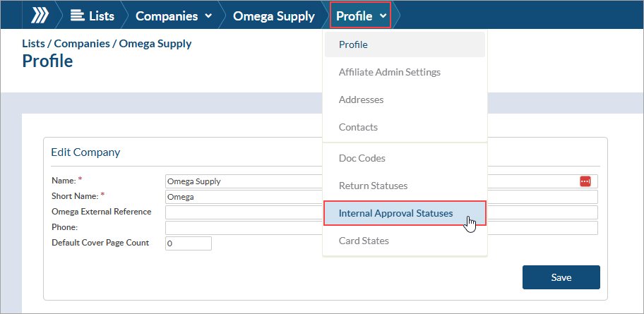The image size is (644, 314).
Task: Click the Lists stacked-lines icon
Action: click(76, 16)
